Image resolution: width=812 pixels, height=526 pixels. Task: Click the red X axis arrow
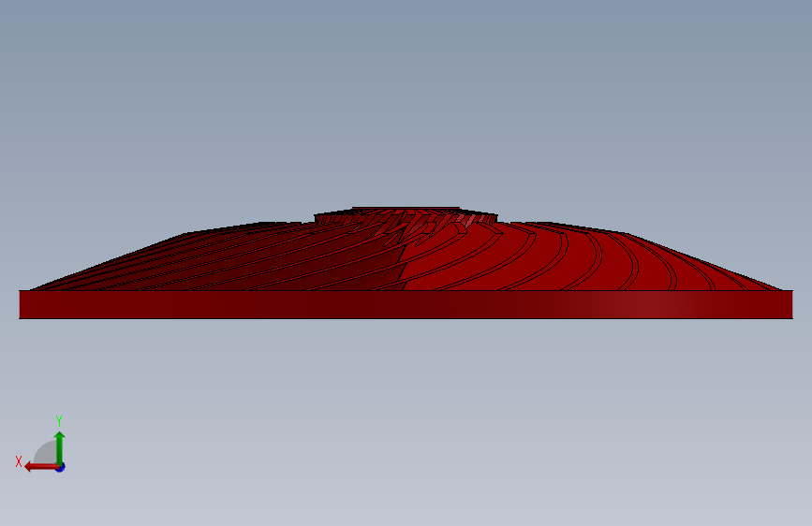point(41,467)
